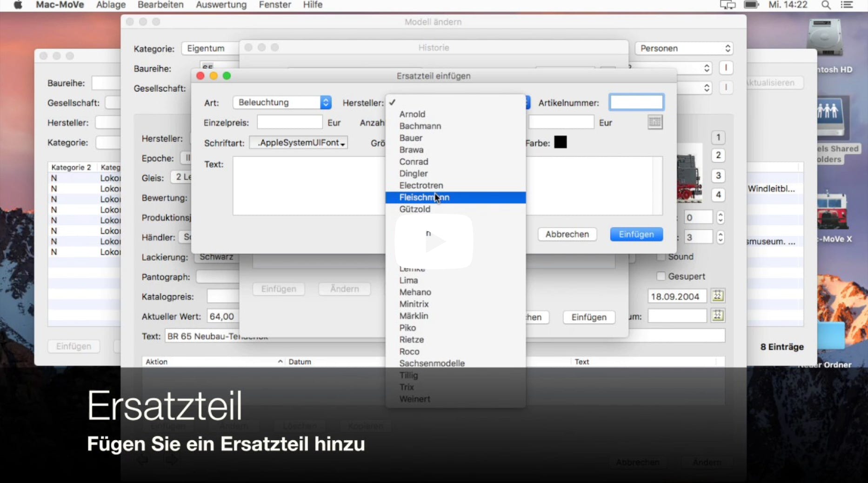Open the Neuer Ordner desktop folder

pyautogui.click(x=832, y=336)
